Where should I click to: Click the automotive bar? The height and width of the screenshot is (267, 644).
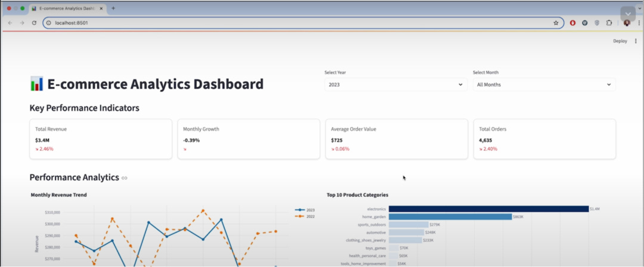406,232
